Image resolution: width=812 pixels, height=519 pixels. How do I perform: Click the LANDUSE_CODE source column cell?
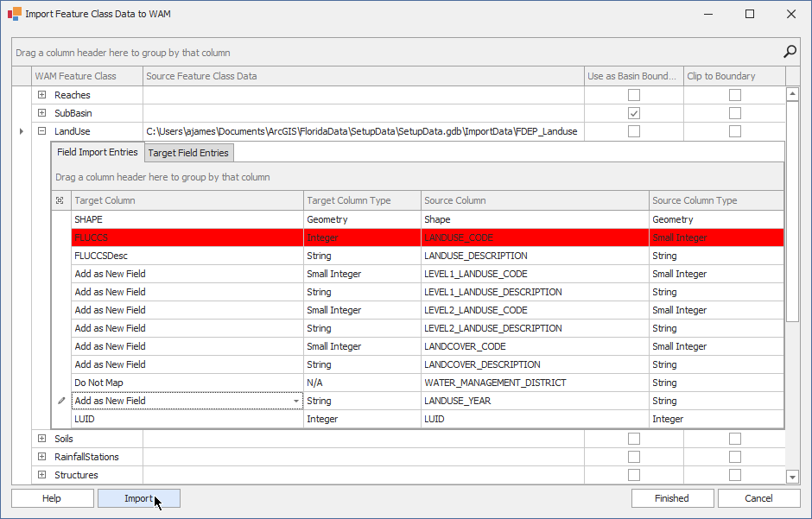pos(535,237)
